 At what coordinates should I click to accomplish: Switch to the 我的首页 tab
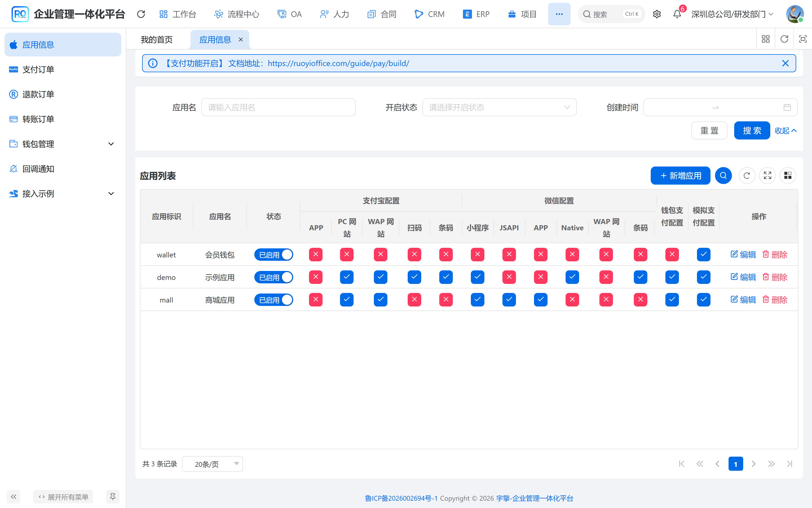[x=156, y=40]
